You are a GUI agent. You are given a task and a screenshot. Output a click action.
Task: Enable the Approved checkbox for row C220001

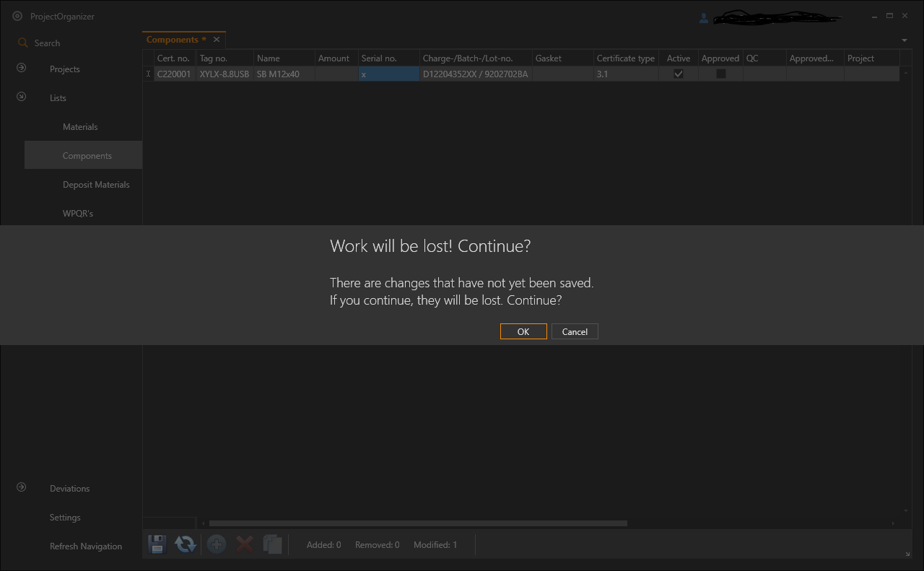point(720,73)
